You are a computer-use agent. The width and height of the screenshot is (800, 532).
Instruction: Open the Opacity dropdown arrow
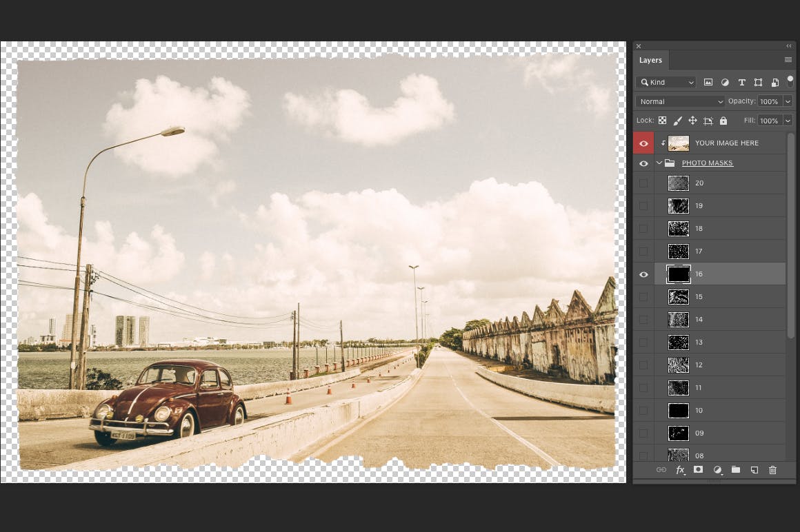point(787,101)
